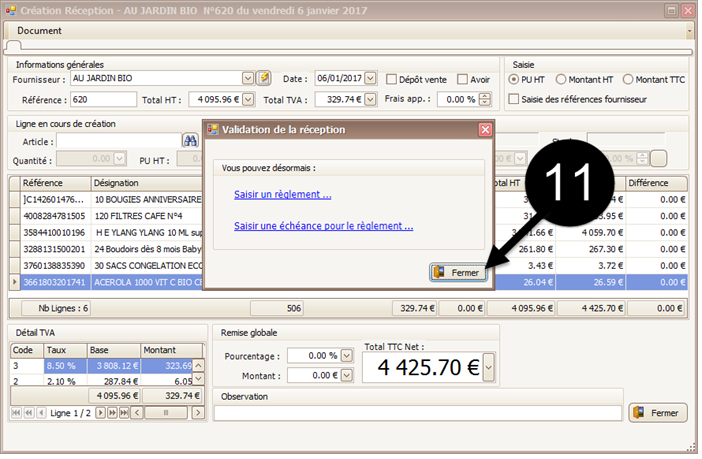The height and width of the screenshot is (459, 702).
Task: Go to the first line in TVA navigator
Action: pyautogui.click(x=16, y=413)
